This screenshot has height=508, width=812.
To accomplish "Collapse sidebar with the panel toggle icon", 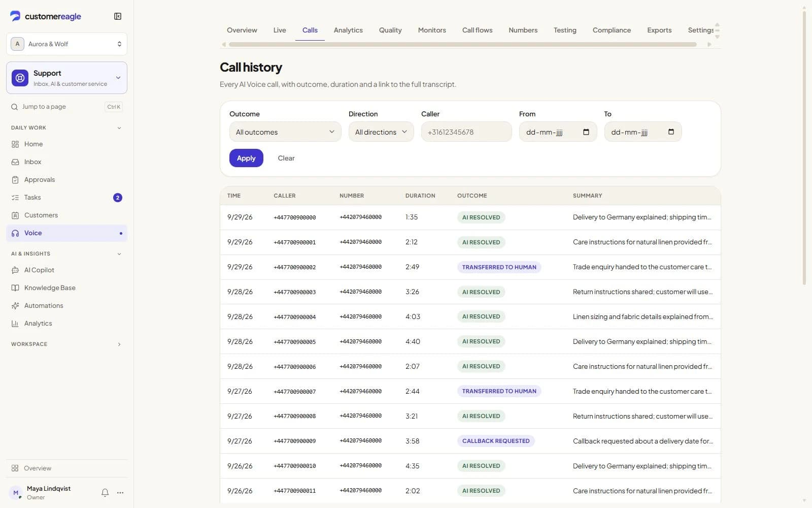I will point(118,16).
